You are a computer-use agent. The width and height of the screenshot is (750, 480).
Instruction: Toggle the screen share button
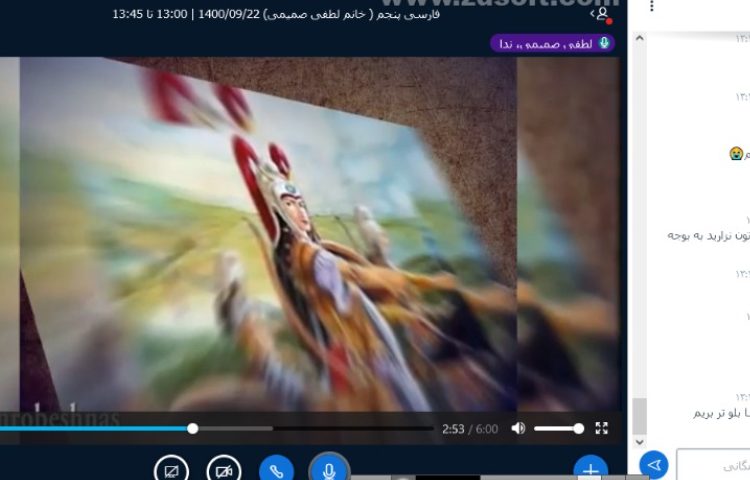(x=171, y=470)
